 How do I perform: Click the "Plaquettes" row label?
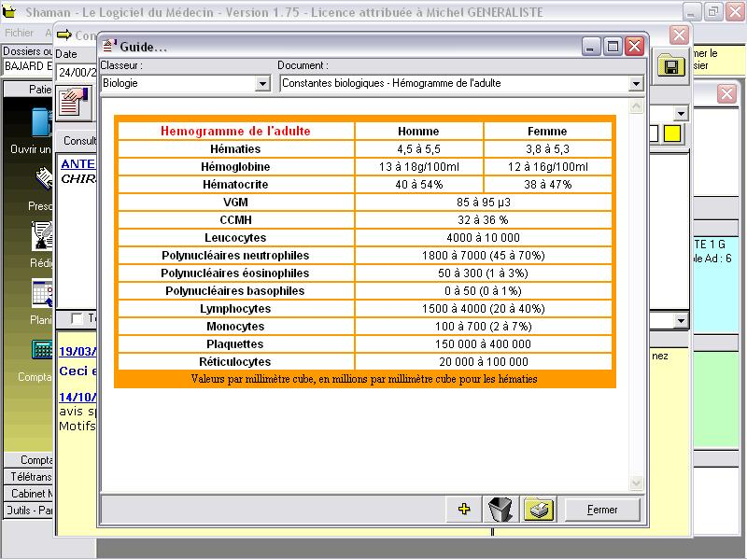click(235, 343)
